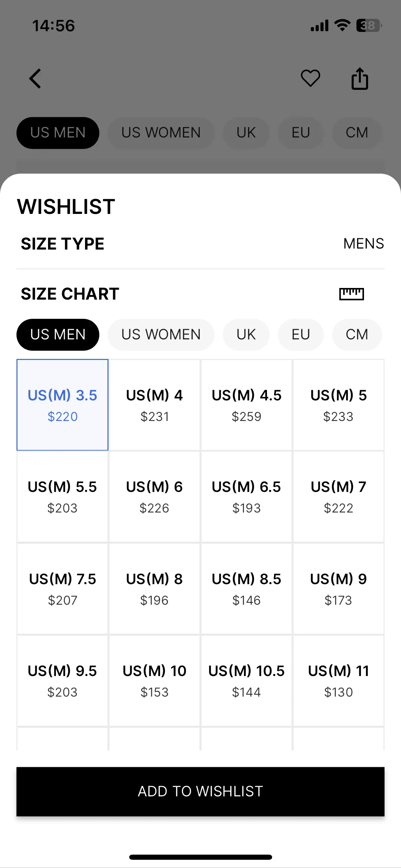Tap the back arrow icon

pyautogui.click(x=35, y=79)
